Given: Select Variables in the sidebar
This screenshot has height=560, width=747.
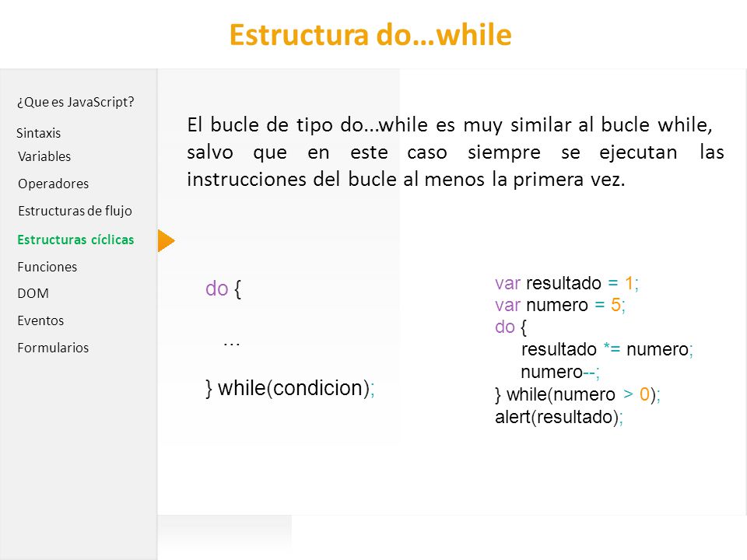Looking at the screenshot, I should click(44, 156).
